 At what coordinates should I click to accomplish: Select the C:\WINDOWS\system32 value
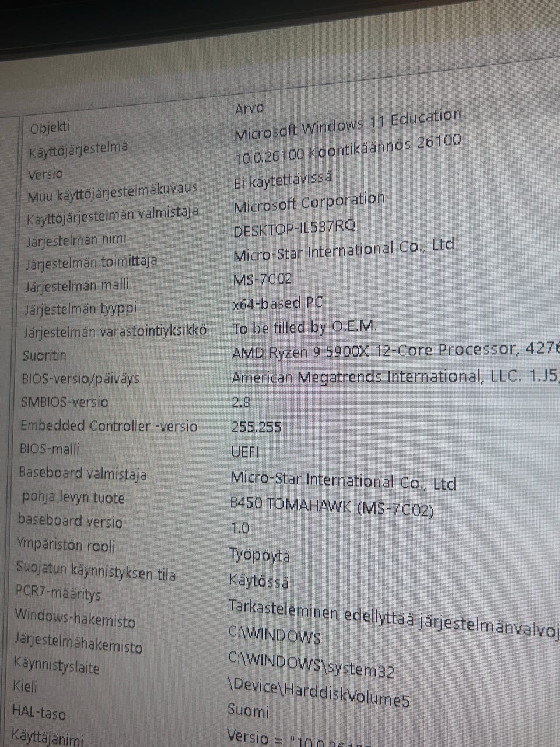point(311,665)
